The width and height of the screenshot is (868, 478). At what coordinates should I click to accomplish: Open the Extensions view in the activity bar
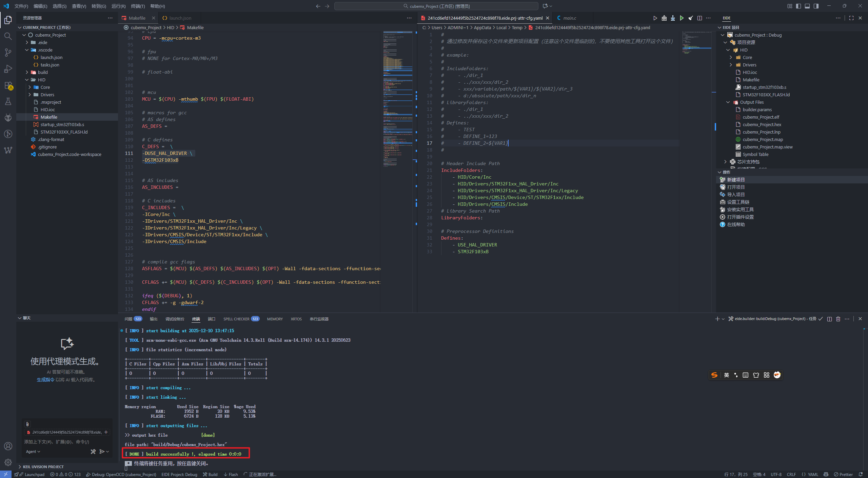pyautogui.click(x=8, y=85)
